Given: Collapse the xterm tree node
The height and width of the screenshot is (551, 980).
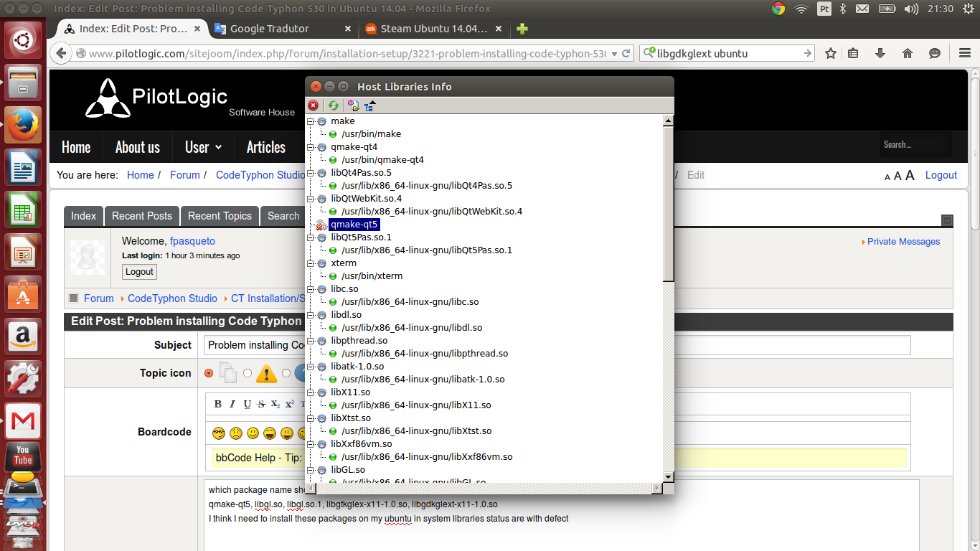Looking at the screenshot, I should [x=311, y=263].
